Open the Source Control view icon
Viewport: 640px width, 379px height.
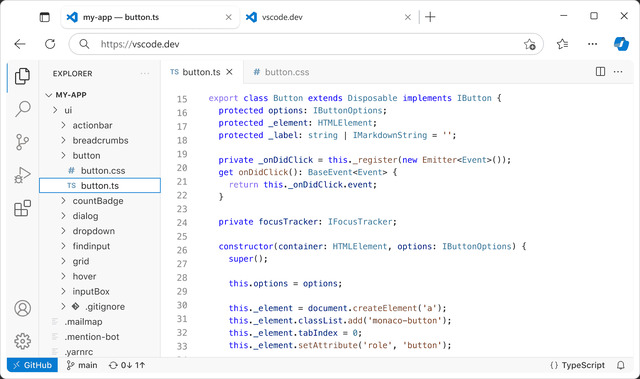pyautogui.click(x=22, y=142)
